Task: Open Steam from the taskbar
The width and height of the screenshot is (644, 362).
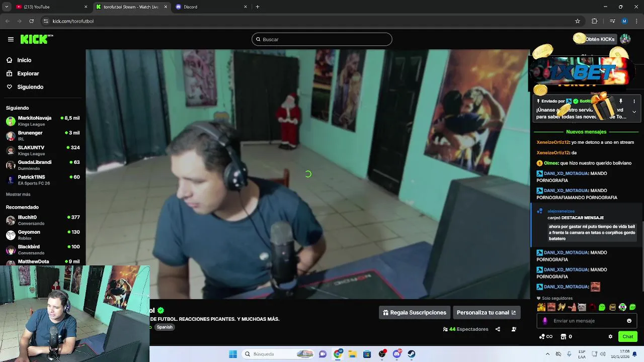Action: 412,354
